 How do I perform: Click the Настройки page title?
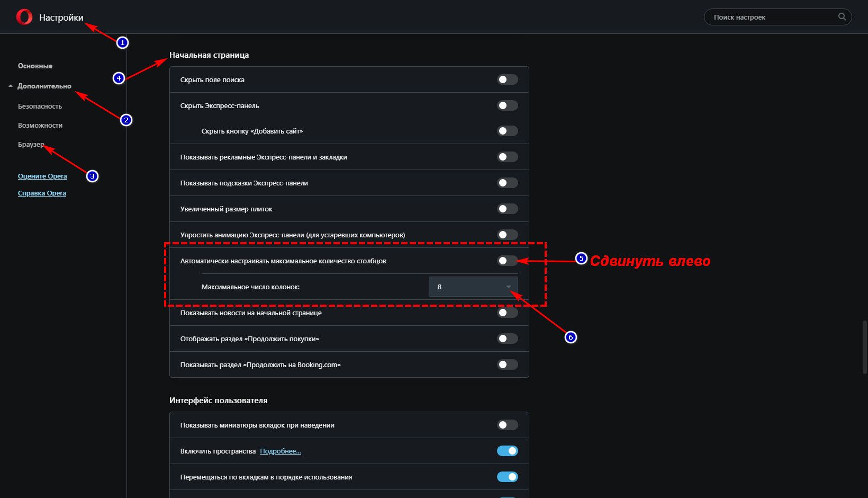pyautogui.click(x=61, y=17)
